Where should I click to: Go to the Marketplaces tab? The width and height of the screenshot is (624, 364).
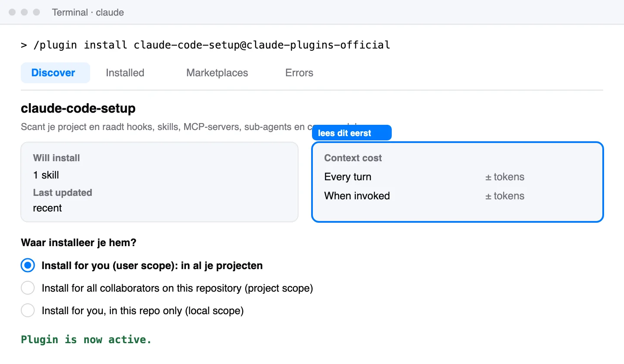point(217,73)
